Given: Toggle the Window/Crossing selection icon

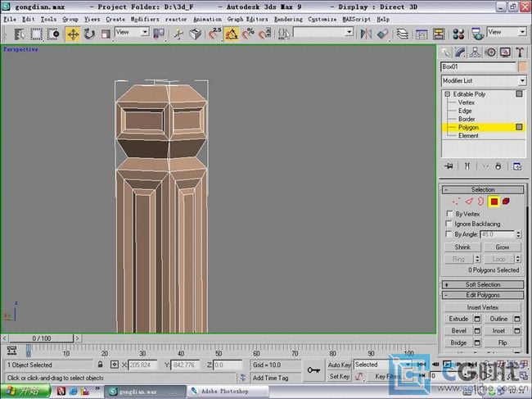Looking at the screenshot, I should (x=53, y=34).
